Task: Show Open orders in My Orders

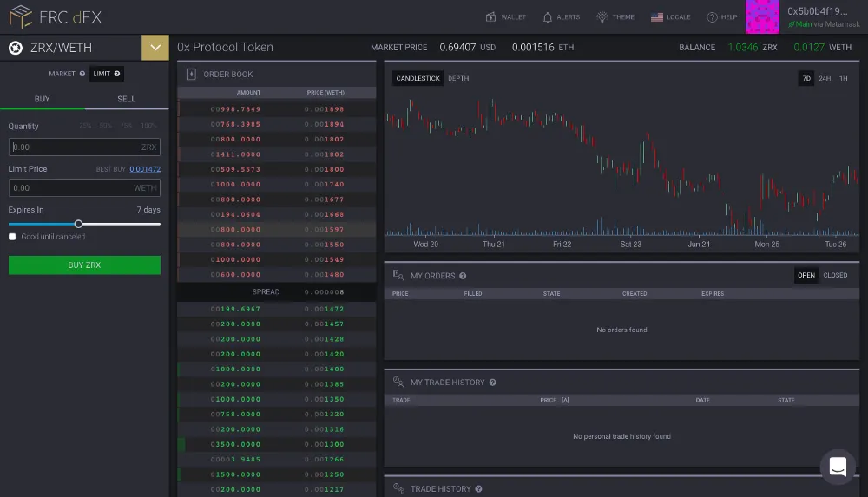Action: 806,275
